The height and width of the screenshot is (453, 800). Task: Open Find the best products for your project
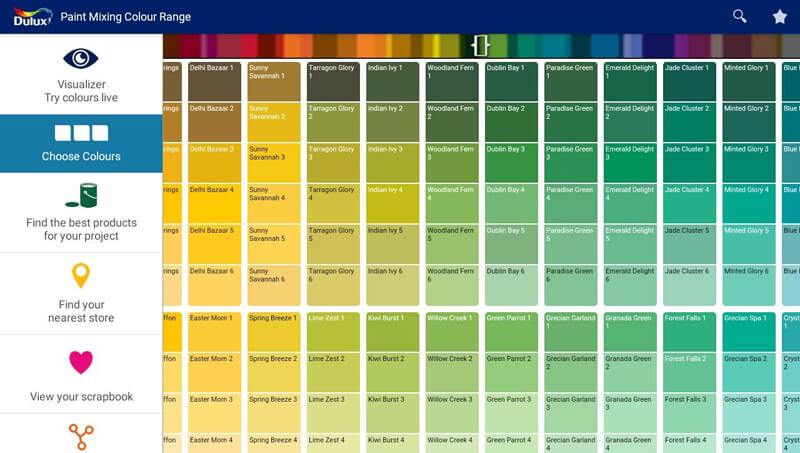click(81, 229)
